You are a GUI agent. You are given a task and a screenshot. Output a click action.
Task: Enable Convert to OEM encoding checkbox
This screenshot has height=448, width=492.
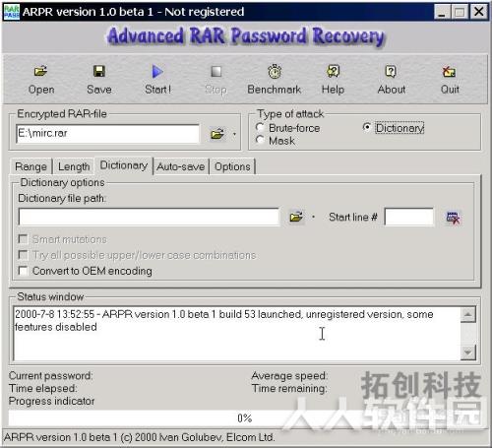click(x=23, y=271)
